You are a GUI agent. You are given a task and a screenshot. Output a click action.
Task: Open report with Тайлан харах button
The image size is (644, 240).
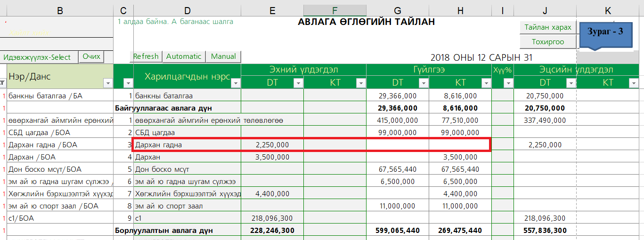click(548, 27)
